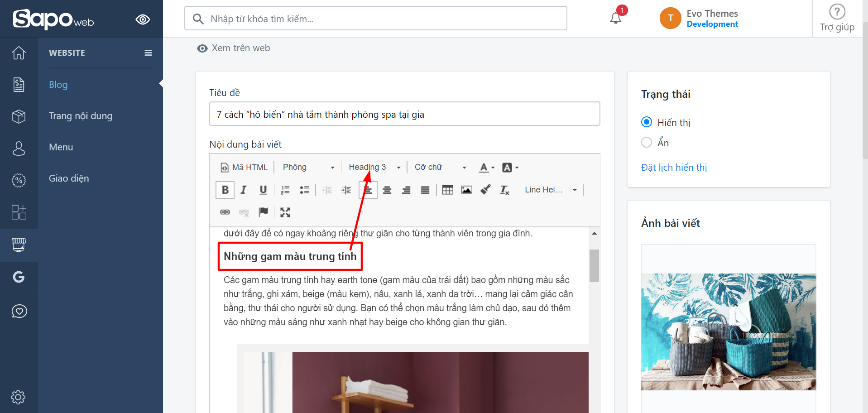This screenshot has height=413, width=868.
Task: Open Giao diện in the Website menu
Action: [x=69, y=178]
